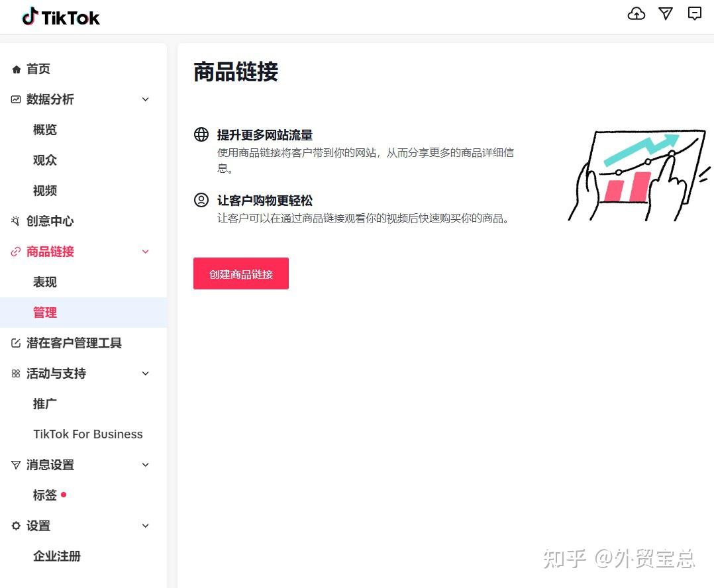Viewport: 714px width, 588px height.
Task: Click the funnel filter icon in header
Action: [665, 13]
